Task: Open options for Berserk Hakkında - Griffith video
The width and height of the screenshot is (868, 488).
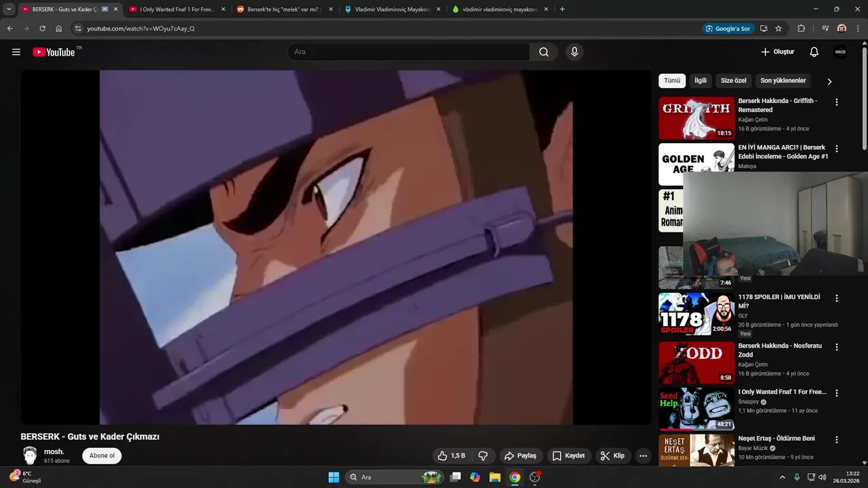Action: [836, 102]
